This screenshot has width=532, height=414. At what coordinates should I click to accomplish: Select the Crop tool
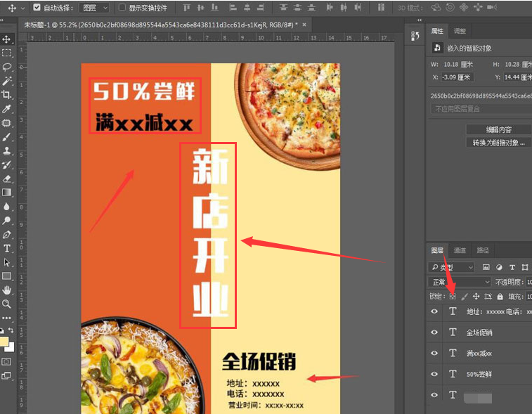pos(7,95)
